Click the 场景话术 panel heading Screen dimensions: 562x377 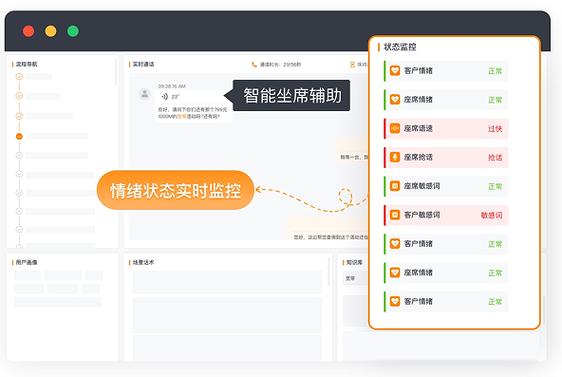click(x=143, y=262)
